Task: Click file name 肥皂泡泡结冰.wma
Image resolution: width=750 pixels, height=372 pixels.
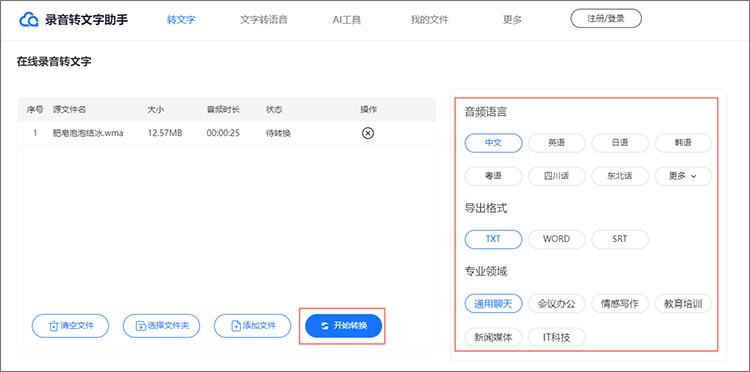Action: point(88,133)
